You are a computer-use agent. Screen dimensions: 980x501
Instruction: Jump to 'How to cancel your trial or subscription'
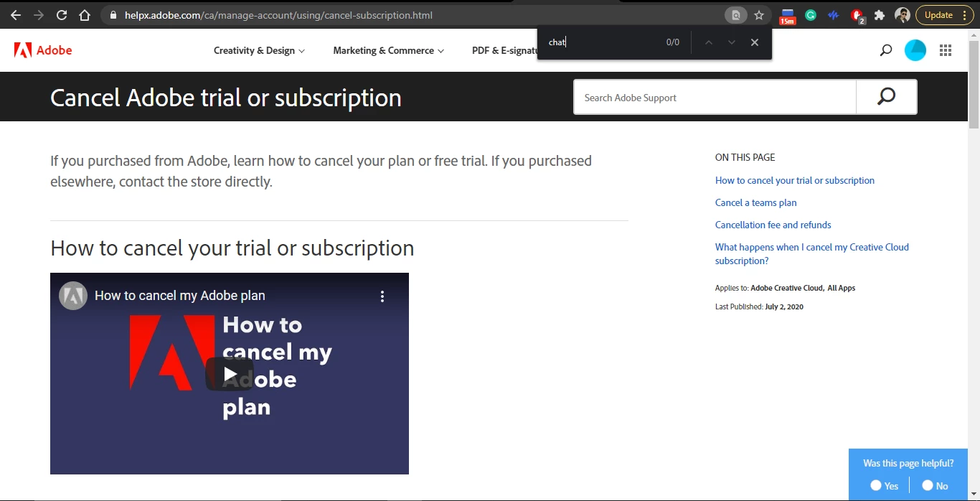[795, 180]
